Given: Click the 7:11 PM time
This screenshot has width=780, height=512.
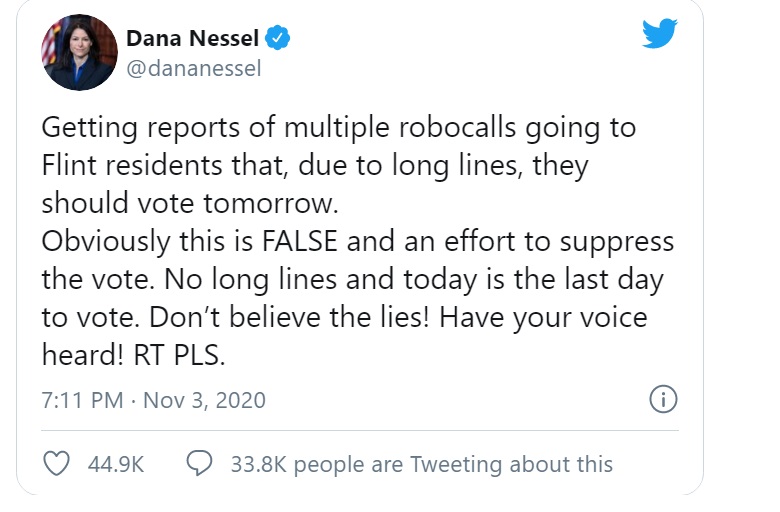Looking at the screenshot, I should tap(82, 401).
